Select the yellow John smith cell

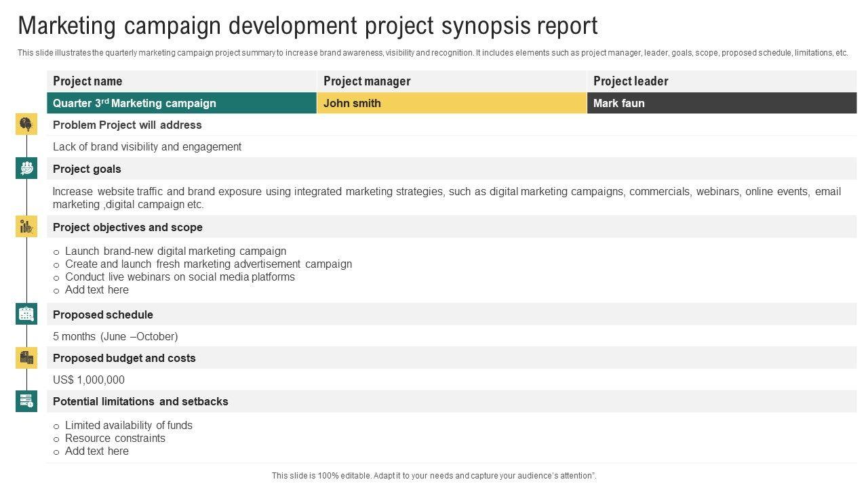click(451, 103)
